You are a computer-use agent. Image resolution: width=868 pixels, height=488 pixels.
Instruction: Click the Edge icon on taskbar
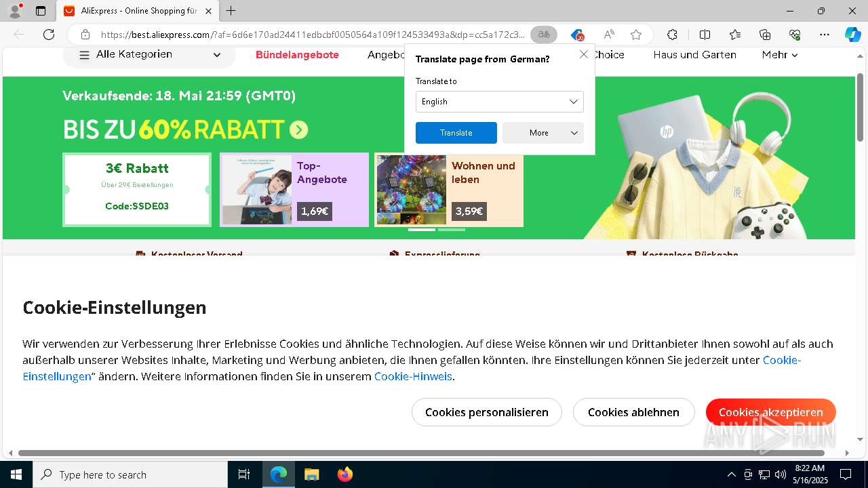tap(279, 474)
